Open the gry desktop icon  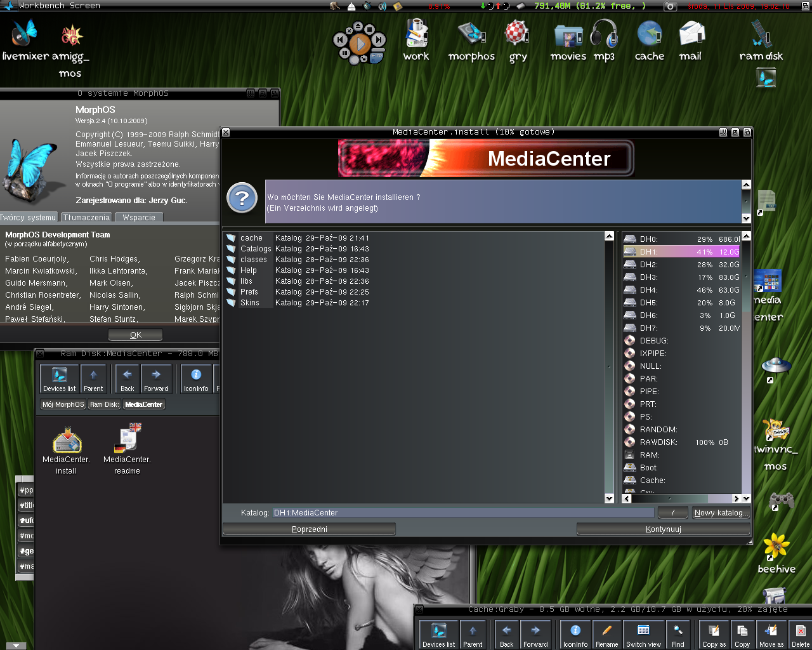pos(518,41)
